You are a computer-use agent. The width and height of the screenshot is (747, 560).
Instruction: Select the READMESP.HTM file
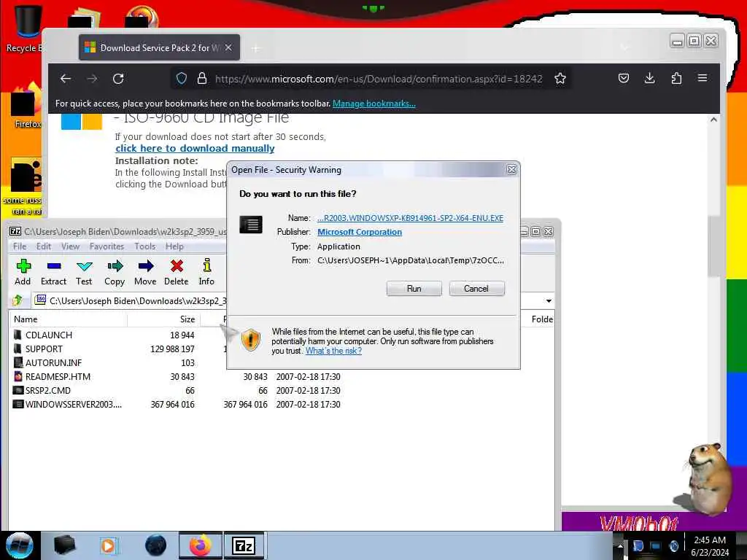click(x=177, y=377)
